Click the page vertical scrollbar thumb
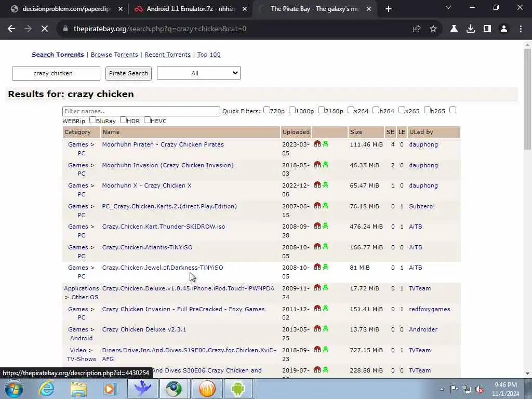 [x=527, y=99]
